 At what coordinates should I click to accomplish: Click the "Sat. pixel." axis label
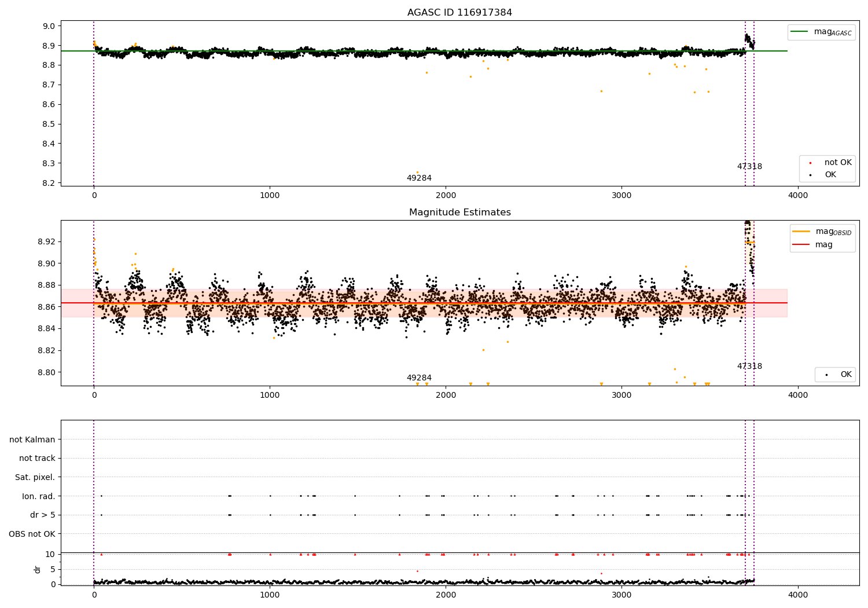(35, 477)
